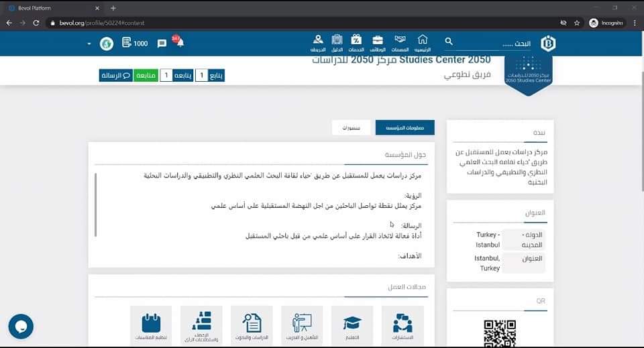Open the chat messages icon in header
644x348 pixels.
pyautogui.click(x=162, y=44)
